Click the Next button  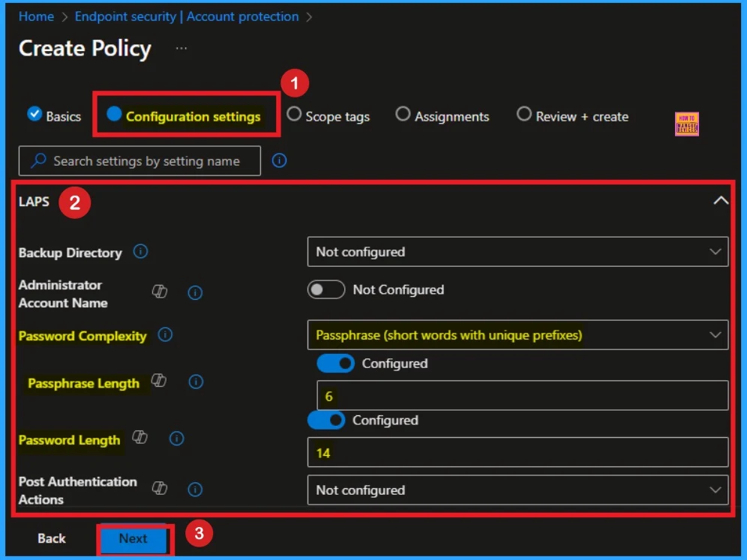[x=133, y=538]
